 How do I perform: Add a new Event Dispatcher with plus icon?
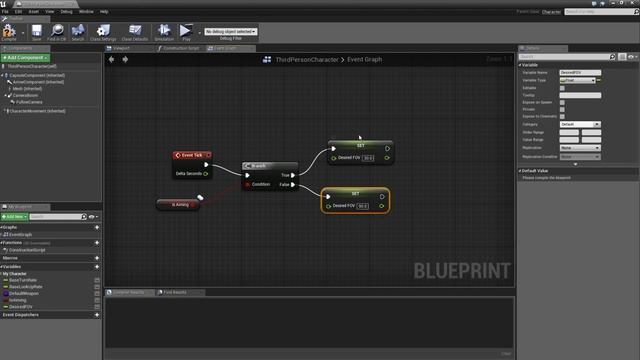[x=97, y=315]
